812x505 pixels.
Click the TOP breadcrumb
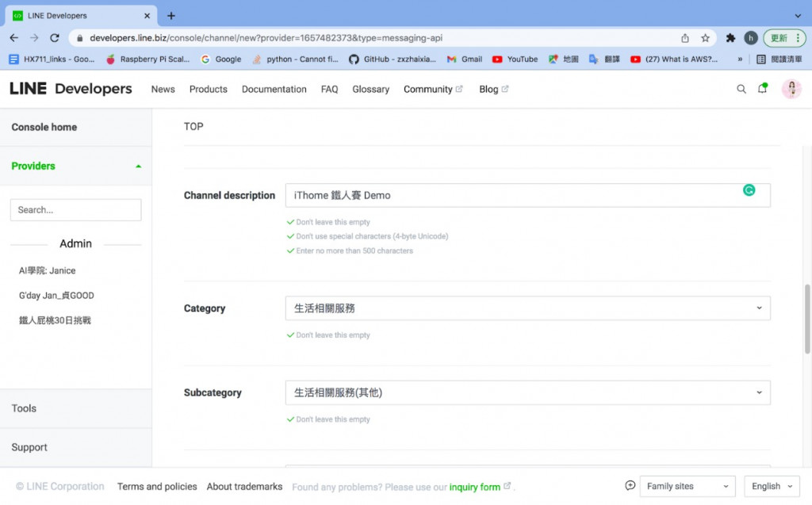[x=193, y=126]
